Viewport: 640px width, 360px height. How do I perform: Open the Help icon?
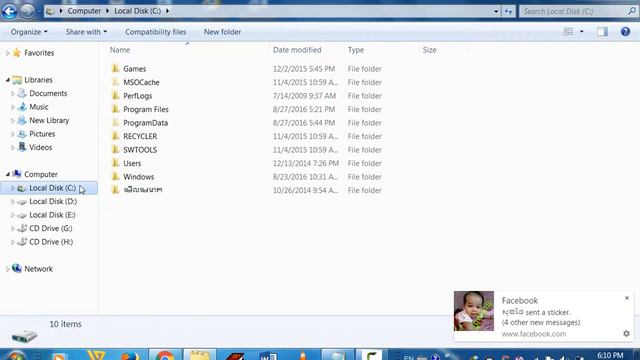625,31
